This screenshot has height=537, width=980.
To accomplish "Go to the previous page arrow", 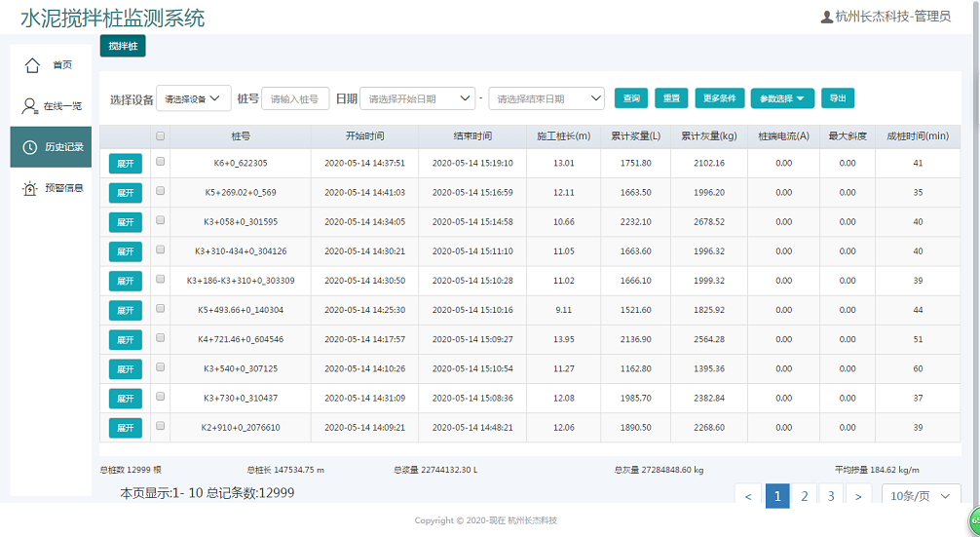I will [x=747, y=496].
